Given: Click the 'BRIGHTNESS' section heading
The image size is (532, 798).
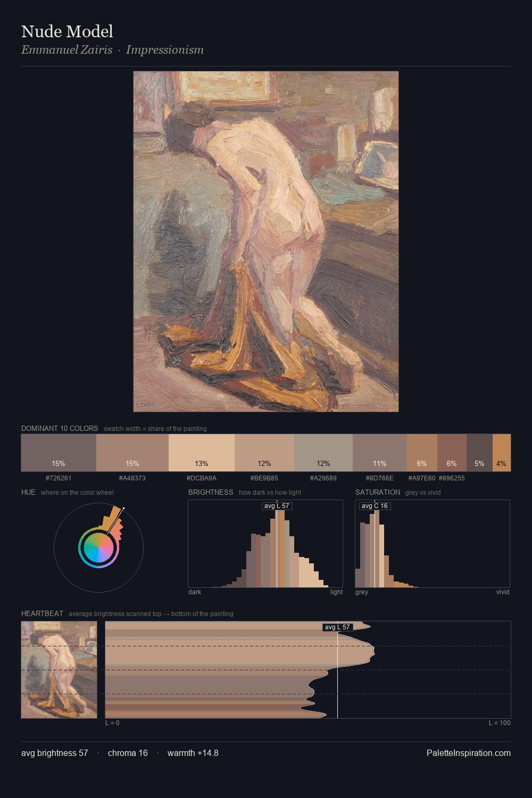Looking at the screenshot, I should (211, 492).
